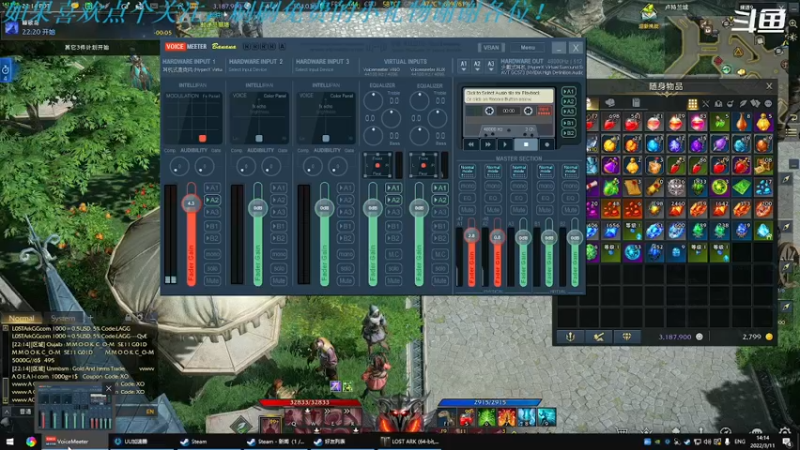
Task: Mute the master A2 bus
Action: (x=493, y=210)
